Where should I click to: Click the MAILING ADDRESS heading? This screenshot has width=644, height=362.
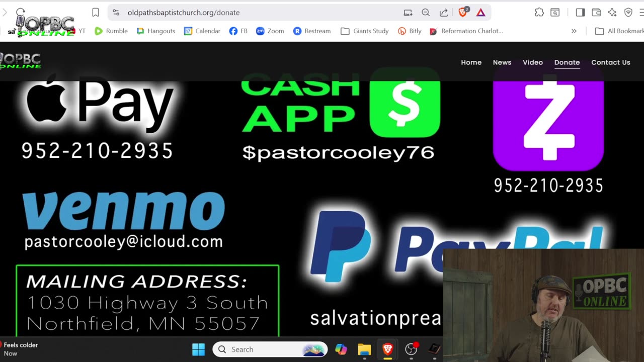click(137, 282)
